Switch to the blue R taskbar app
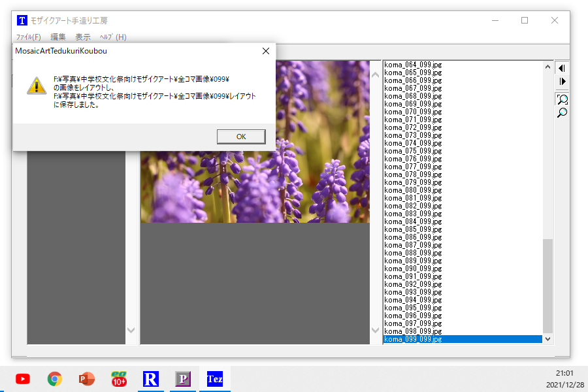Screen dimensions: 588x392 coord(151,379)
